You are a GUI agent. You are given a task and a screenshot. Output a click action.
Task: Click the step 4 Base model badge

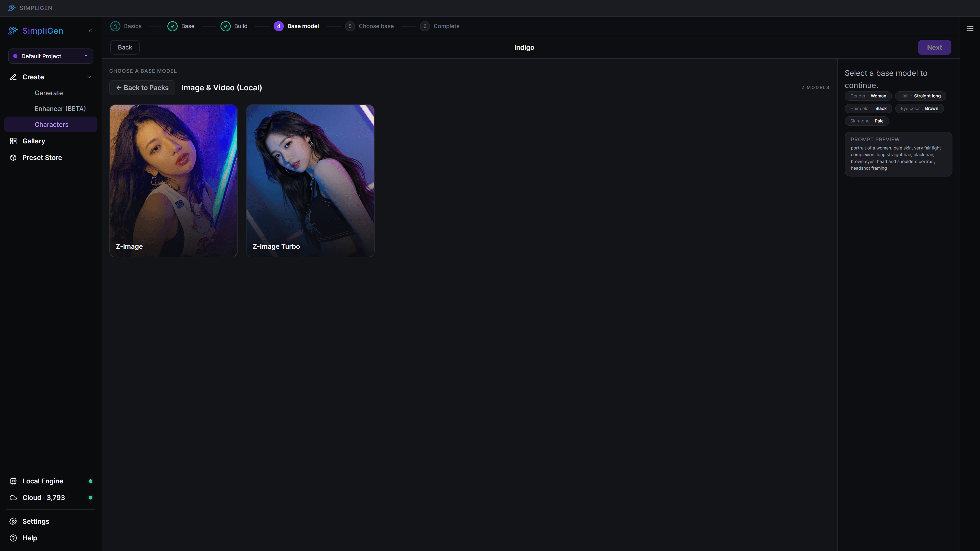coord(278,26)
